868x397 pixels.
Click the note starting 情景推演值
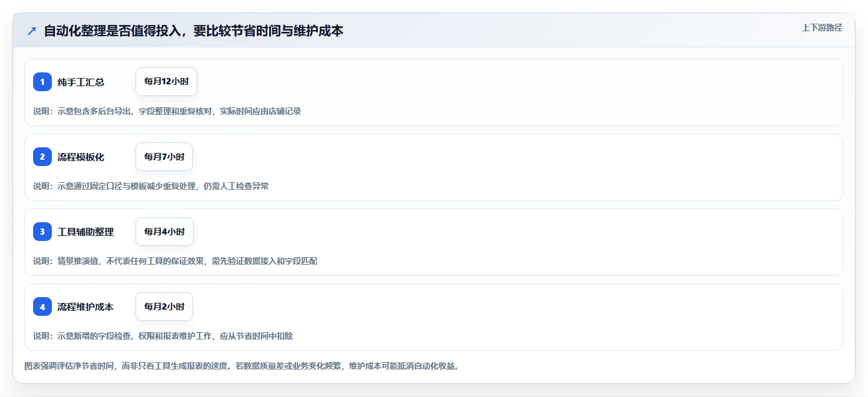(x=175, y=261)
